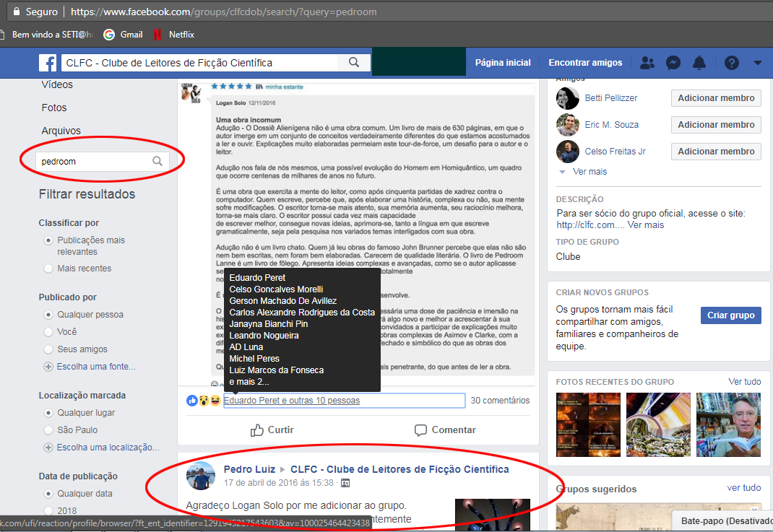Open Encontrar amigos
Viewport: 773px width, 532px height.
[585, 63]
